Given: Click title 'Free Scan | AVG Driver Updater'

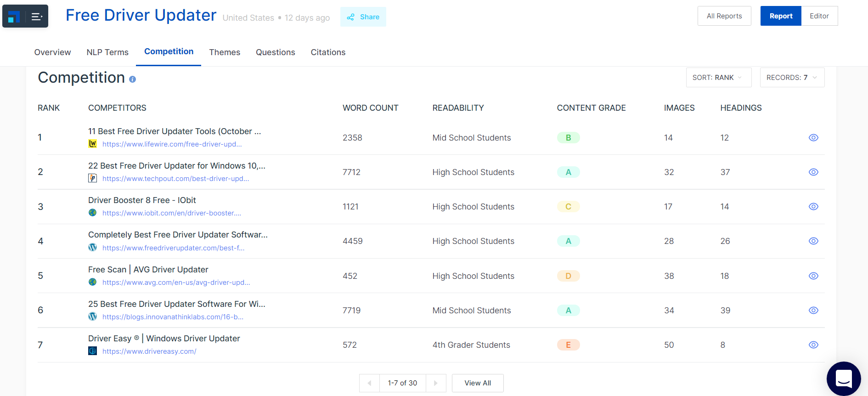Looking at the screenshot, I should click(x=148, y=270).
